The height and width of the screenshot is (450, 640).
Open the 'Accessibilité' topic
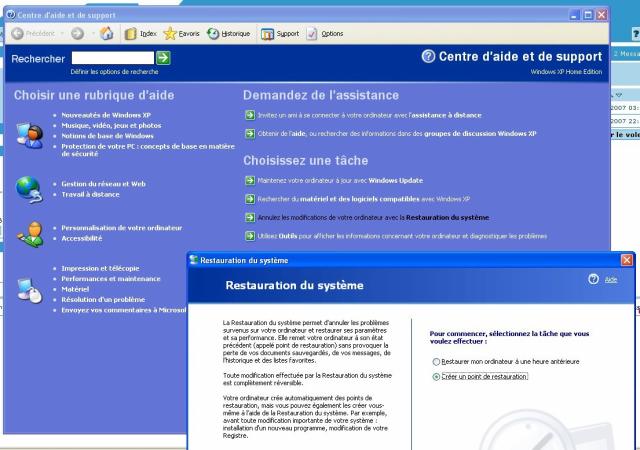pyautogui.click(x=82, y=238)
